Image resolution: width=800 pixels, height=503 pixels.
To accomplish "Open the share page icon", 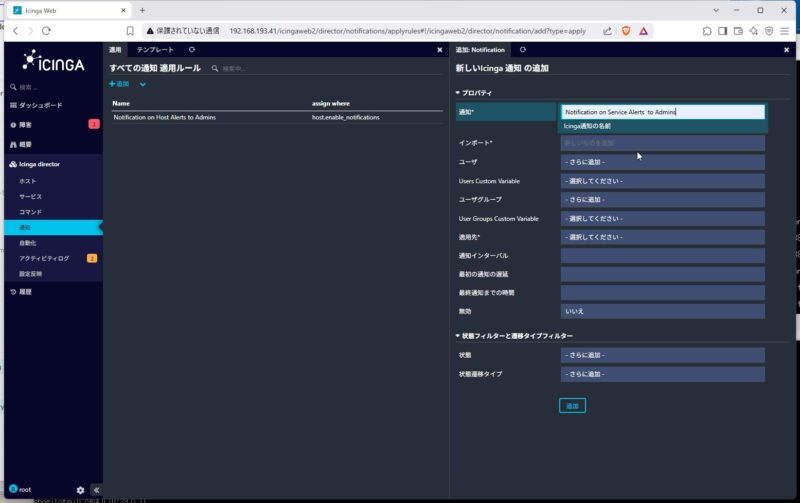I will click(x=607, y=31).
